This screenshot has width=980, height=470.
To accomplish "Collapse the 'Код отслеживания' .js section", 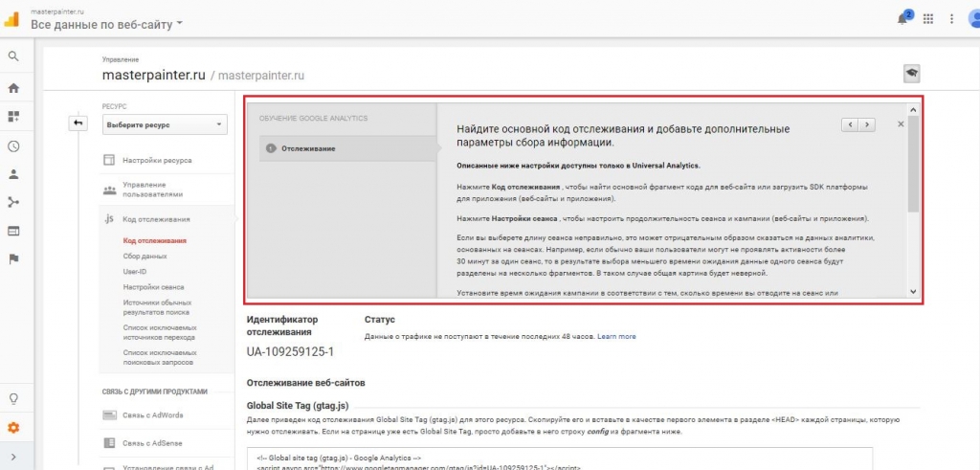I will (156, 219).
